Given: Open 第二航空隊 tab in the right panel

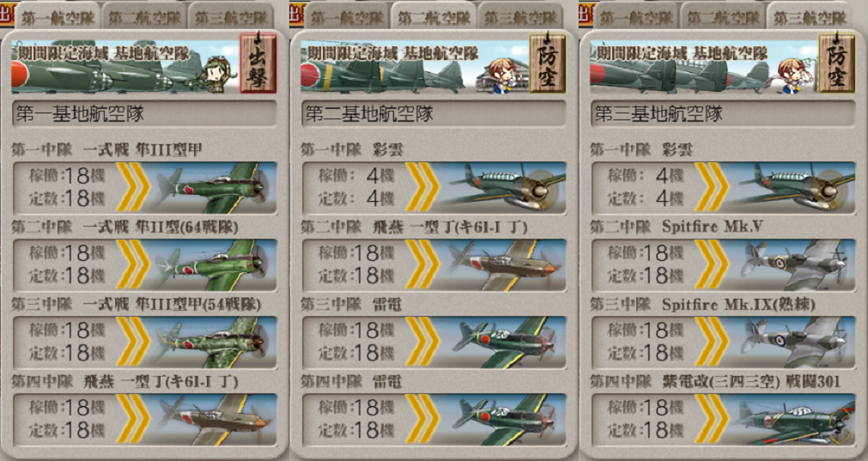Looking at the screenshot, I should tap(722, 17).
